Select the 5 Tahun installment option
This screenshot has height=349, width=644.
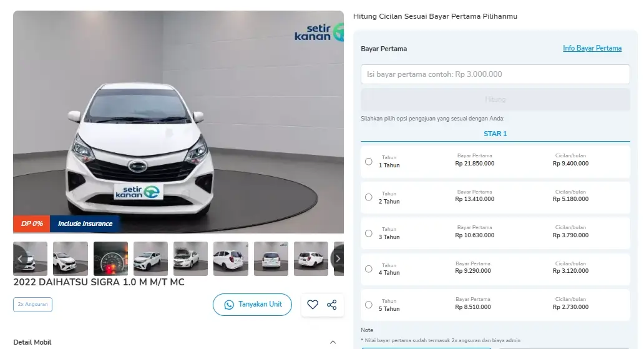[x=369, y=305]
